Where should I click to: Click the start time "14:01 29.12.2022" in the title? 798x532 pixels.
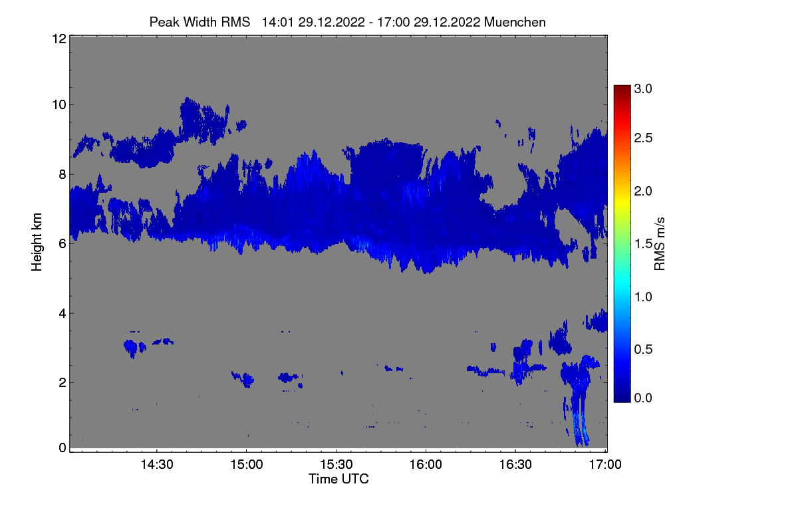[313, 22]
